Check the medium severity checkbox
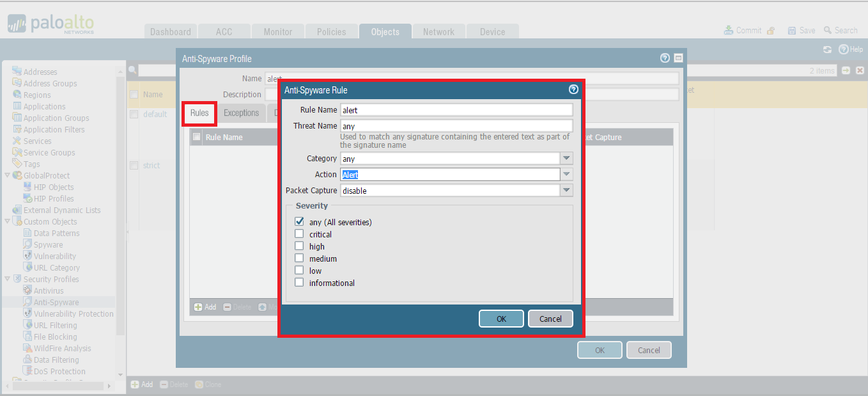The image size is (868, 396). coord(299,258)
